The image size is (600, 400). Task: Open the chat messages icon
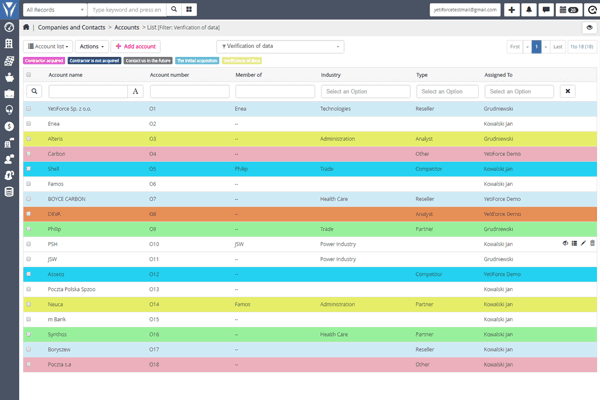[545, 9]
